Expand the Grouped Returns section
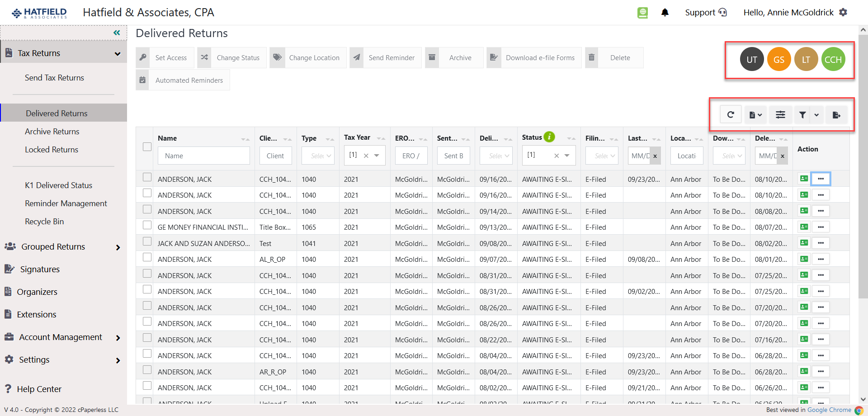 click(53, 246)
